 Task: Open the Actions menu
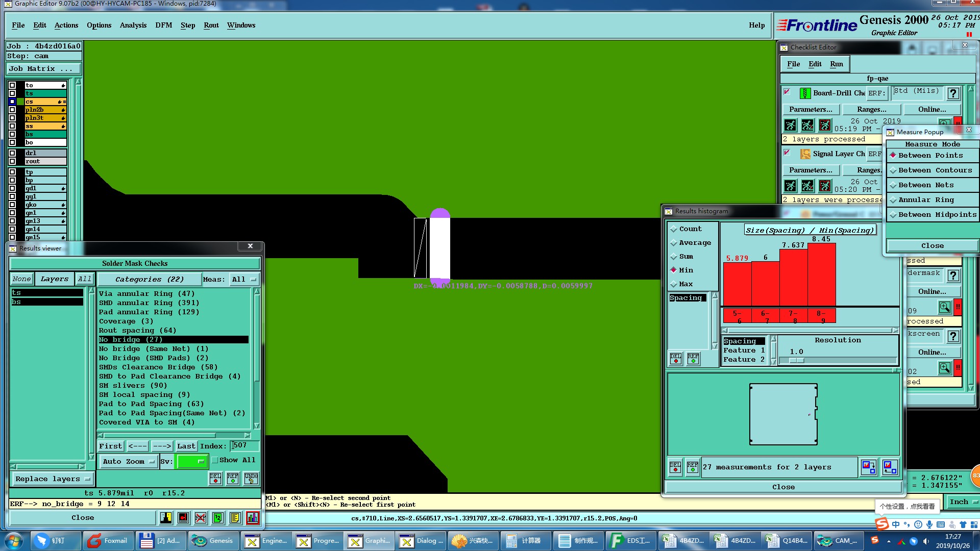click(66, 25)
